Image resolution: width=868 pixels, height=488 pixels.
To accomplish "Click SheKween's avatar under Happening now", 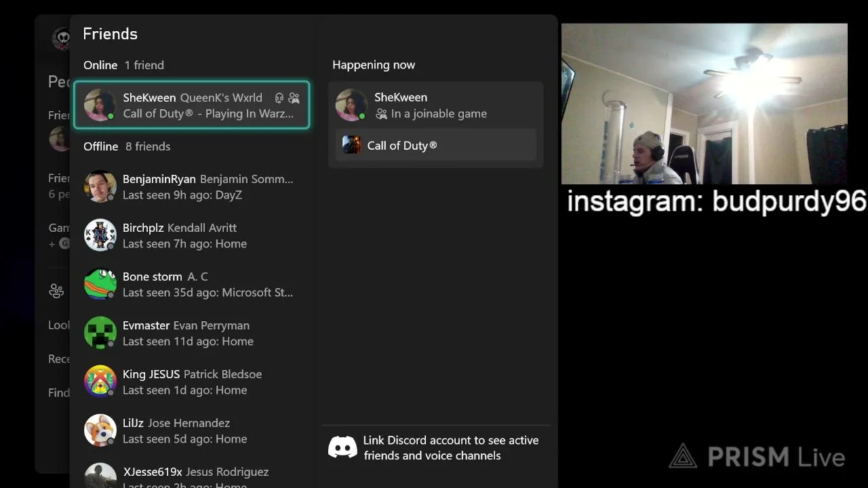I will [351, 105].
